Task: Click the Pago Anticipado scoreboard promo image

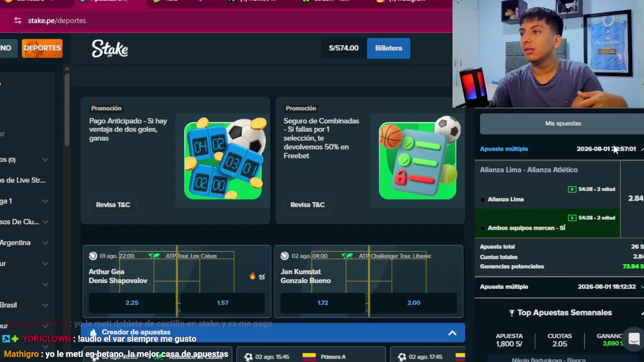Action: (224, 159)
